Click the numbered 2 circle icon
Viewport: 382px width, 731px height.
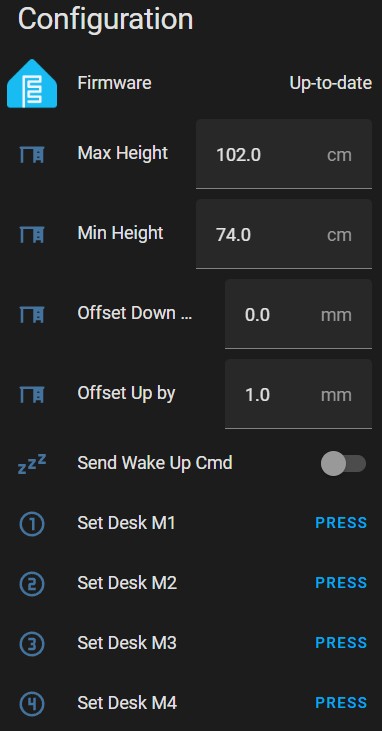32,583
